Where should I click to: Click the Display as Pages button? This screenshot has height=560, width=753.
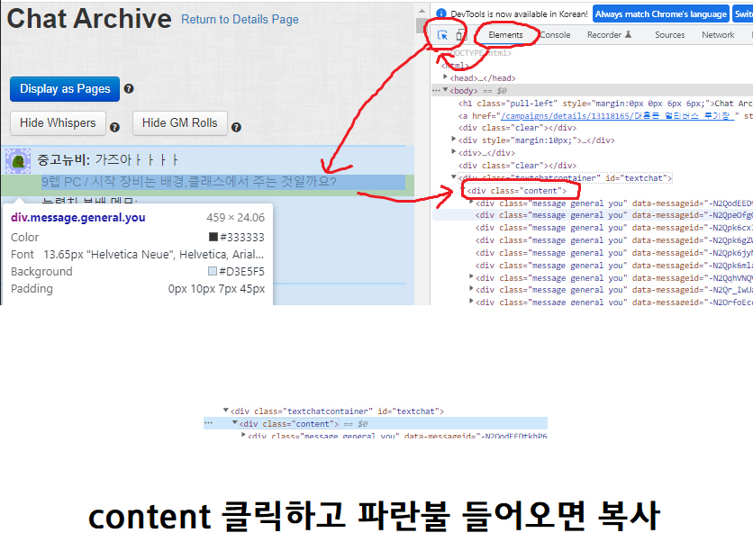pos(65,89)
